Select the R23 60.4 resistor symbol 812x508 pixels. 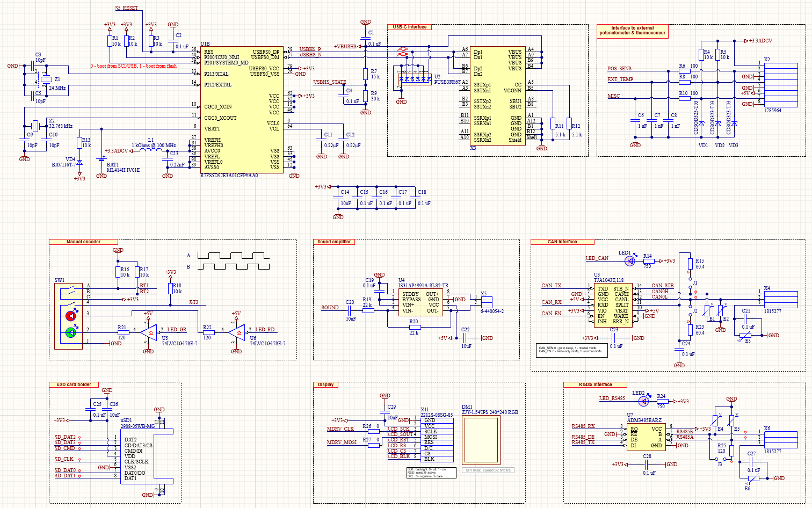690,329
